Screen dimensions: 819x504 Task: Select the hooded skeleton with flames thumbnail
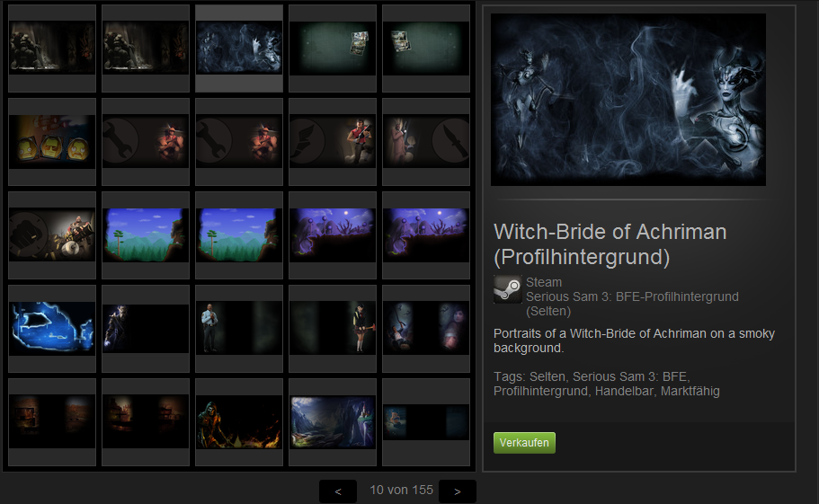[239, 421]
